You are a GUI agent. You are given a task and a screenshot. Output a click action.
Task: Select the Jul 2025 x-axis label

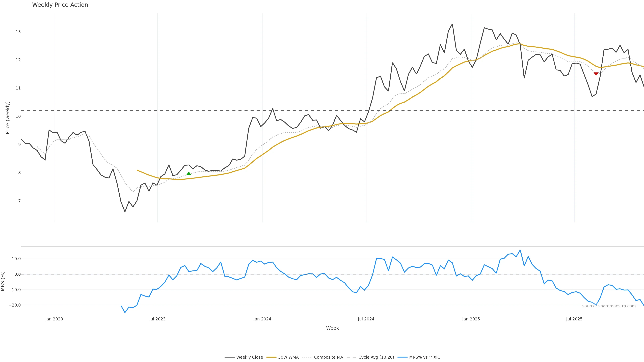click(574, 319)
